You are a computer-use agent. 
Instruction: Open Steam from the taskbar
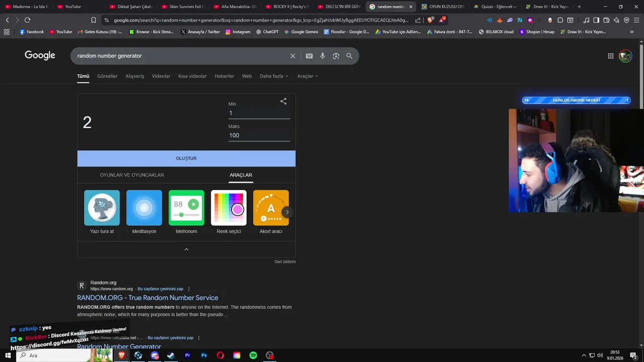click(x=171, y=355)
